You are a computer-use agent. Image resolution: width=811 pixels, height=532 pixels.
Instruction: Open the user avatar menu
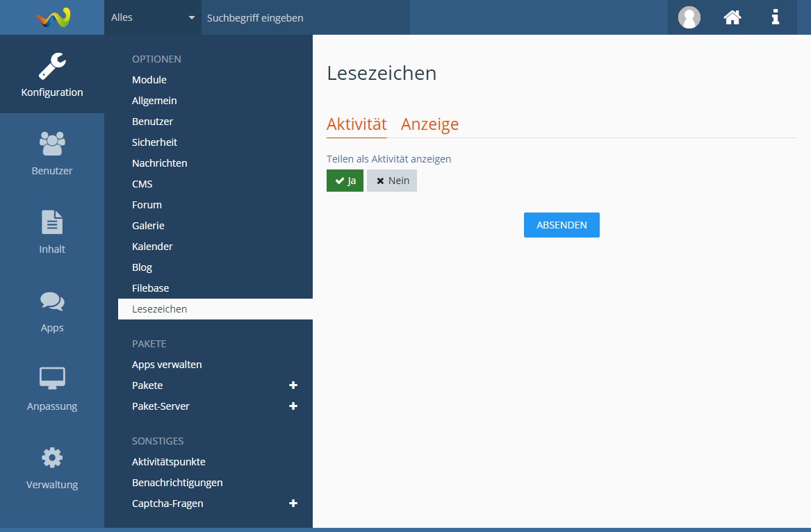pos(689,17)
